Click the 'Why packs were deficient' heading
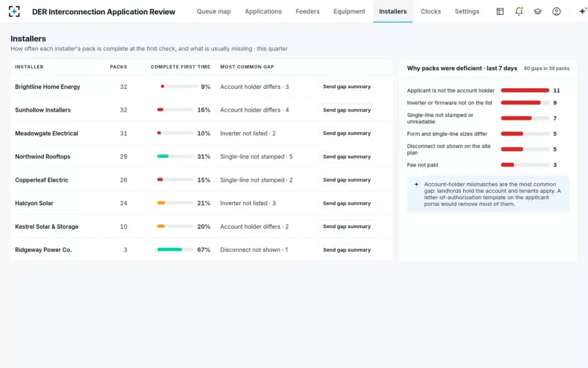The image size is (588, 368). pyautogui.click(x=462, y=68)
